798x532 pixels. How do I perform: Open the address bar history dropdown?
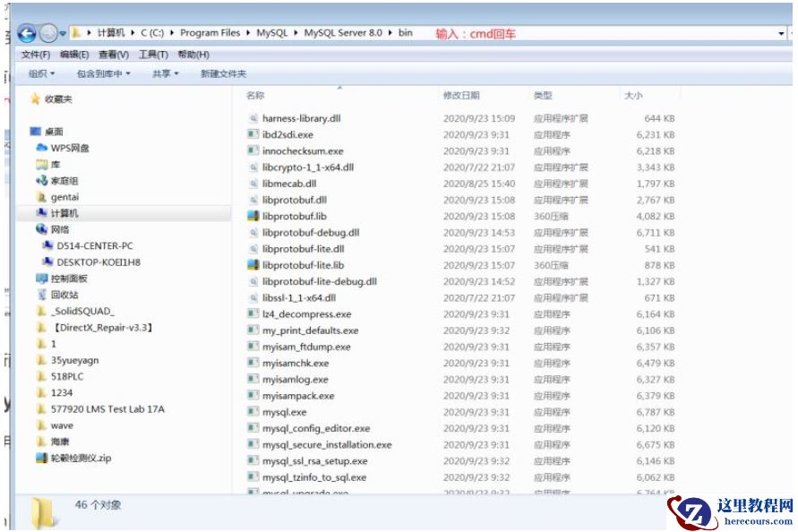click(781, 34)
